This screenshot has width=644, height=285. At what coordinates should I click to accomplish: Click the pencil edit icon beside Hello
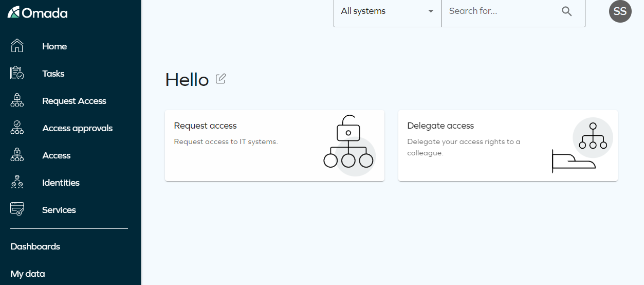pos(220,79)
